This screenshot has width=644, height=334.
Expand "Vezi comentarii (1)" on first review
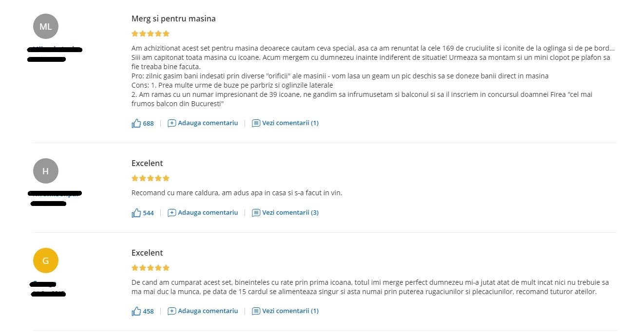pyautogui.click(x=290, y=123)
